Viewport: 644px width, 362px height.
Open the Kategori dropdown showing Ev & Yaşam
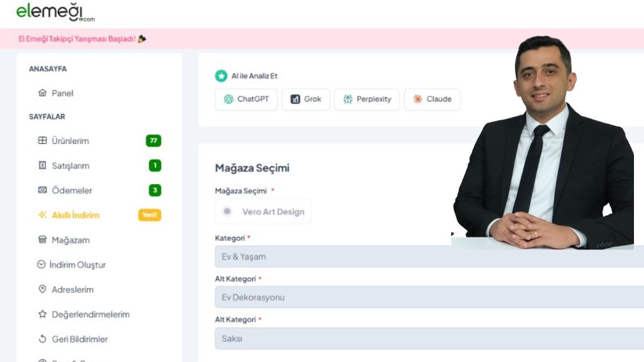429,256
